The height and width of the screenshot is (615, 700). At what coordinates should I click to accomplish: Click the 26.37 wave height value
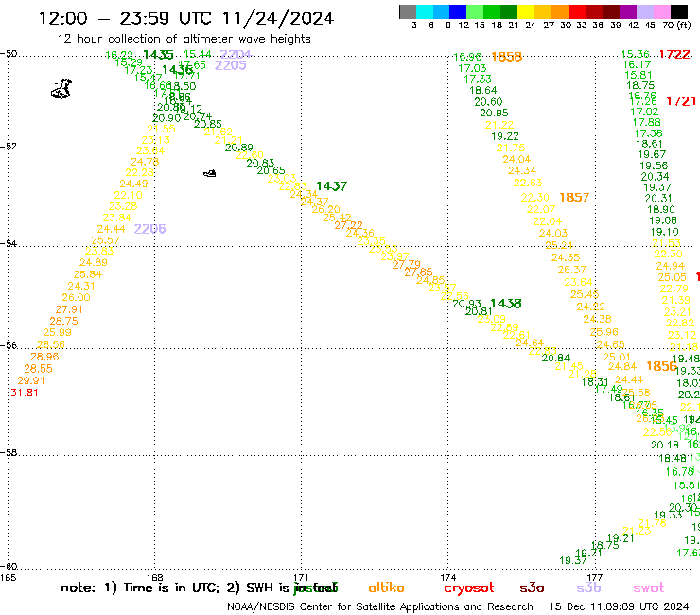pos(571,270)
